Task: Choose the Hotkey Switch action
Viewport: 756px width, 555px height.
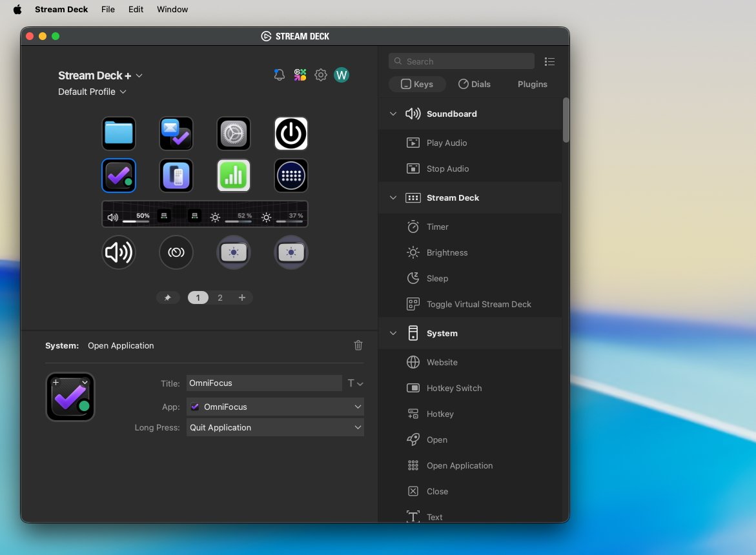Action: coord(454,388)
